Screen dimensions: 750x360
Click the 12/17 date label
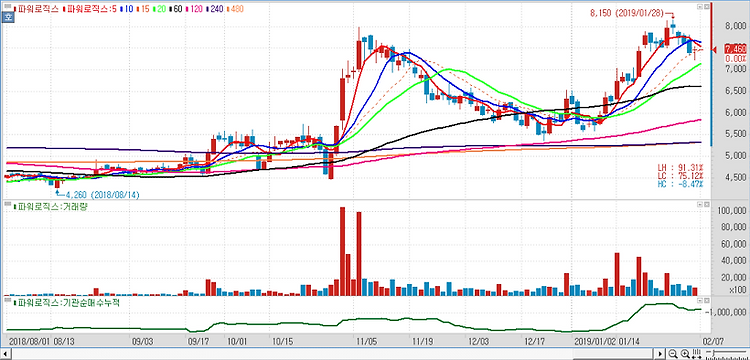[534, 341]
